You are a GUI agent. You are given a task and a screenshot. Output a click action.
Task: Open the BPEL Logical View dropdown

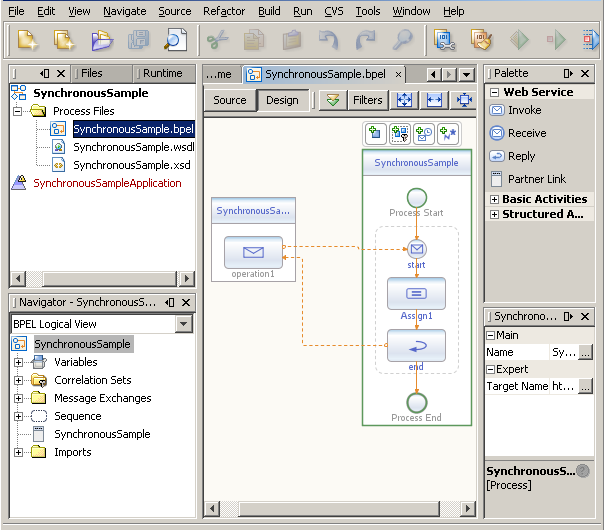pyautogui.click(x=183, y=324)
